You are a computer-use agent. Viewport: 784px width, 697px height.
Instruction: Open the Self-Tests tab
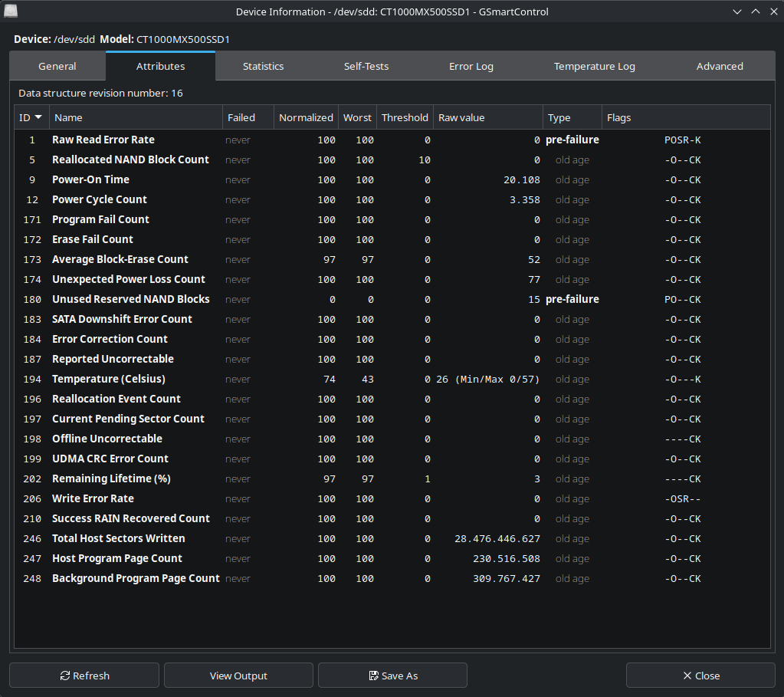pos(366,66)
